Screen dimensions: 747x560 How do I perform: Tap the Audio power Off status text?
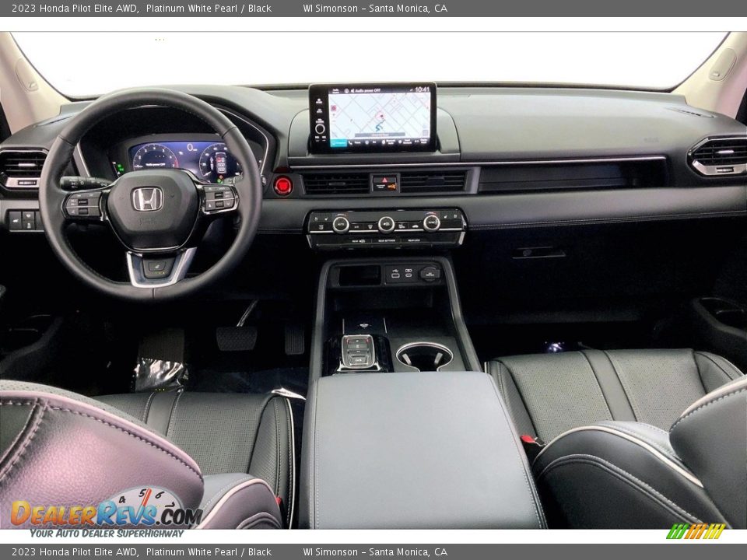[366, 90]
